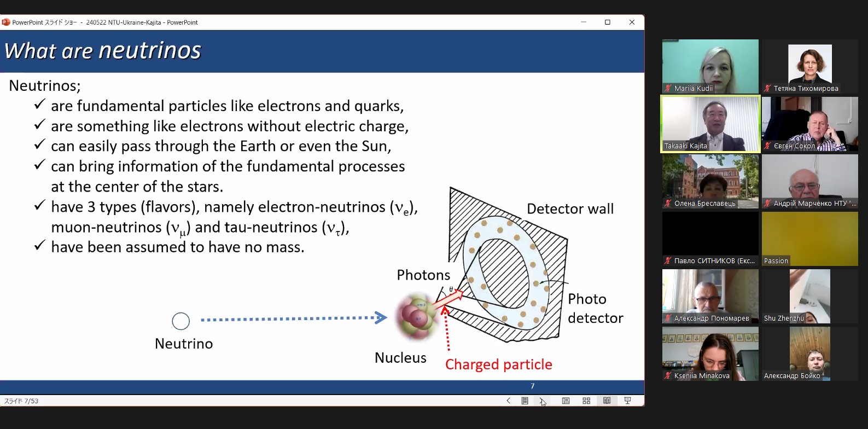Viewport: 868px width, 429px height.
Task: Minimize the PowerPoint window
Action: click(584, 22)
